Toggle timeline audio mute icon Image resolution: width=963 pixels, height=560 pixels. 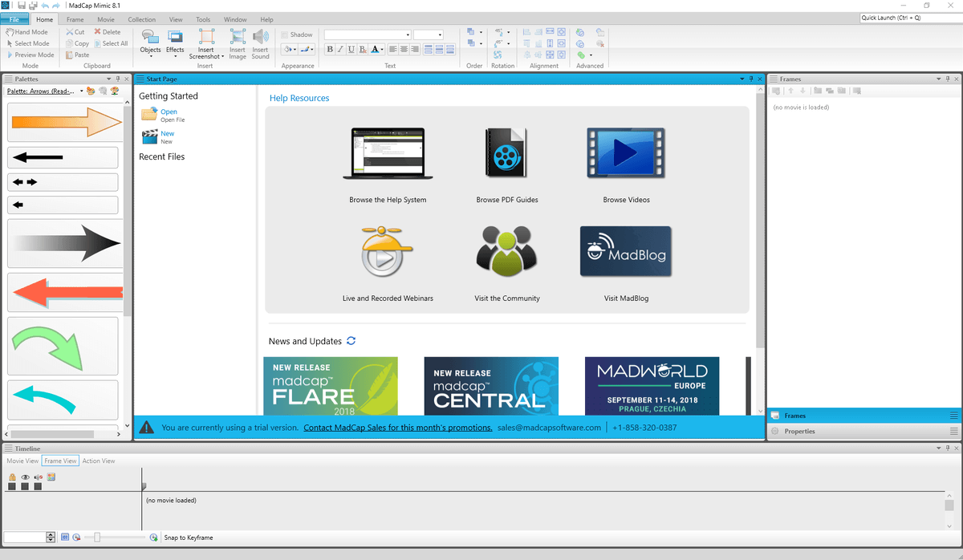tap(38, 477)
